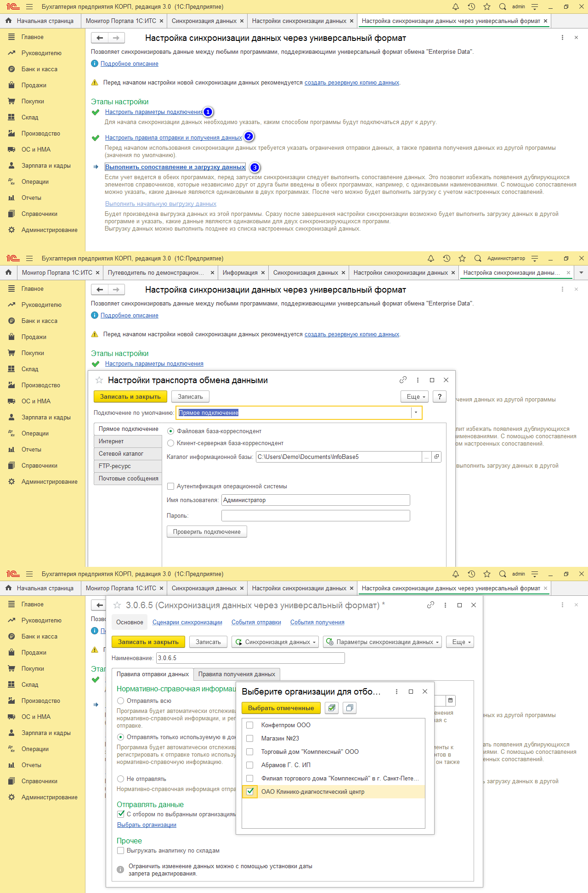588x893 pixels.
Task: Click the back arrow in top window
Action: 100,38
